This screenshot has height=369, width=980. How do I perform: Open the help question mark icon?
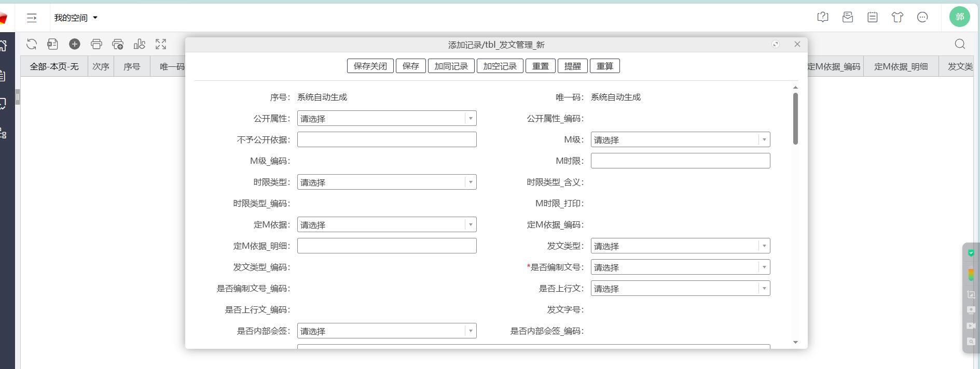(822, 18)
